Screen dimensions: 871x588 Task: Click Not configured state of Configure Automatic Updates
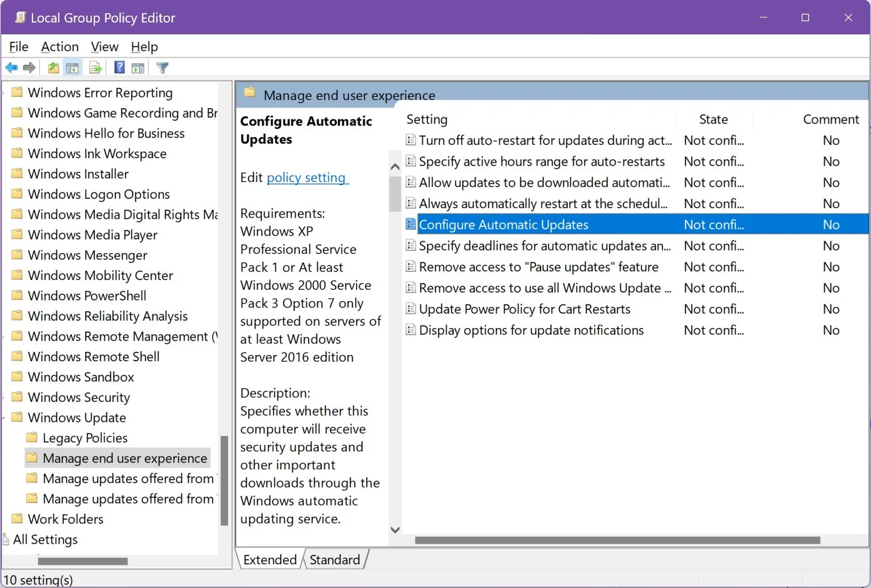click(714, 224)
